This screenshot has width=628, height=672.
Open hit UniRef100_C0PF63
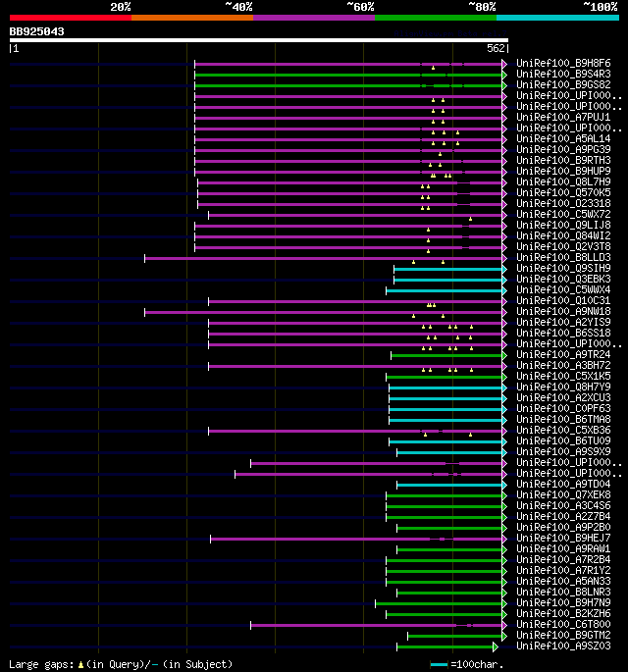click(563, 408)
